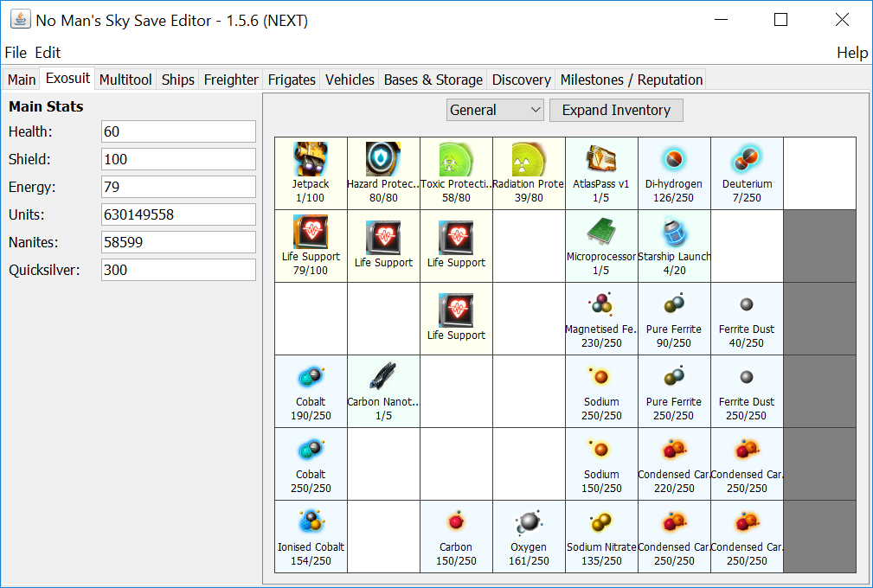Select Condensed Carbon 220/250 icon

(674, 450)
